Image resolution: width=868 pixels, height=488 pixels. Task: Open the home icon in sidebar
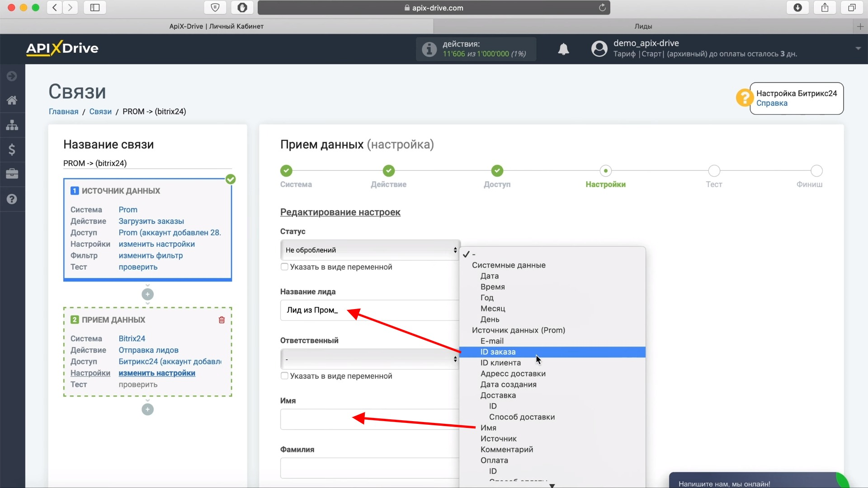(12, 100)
